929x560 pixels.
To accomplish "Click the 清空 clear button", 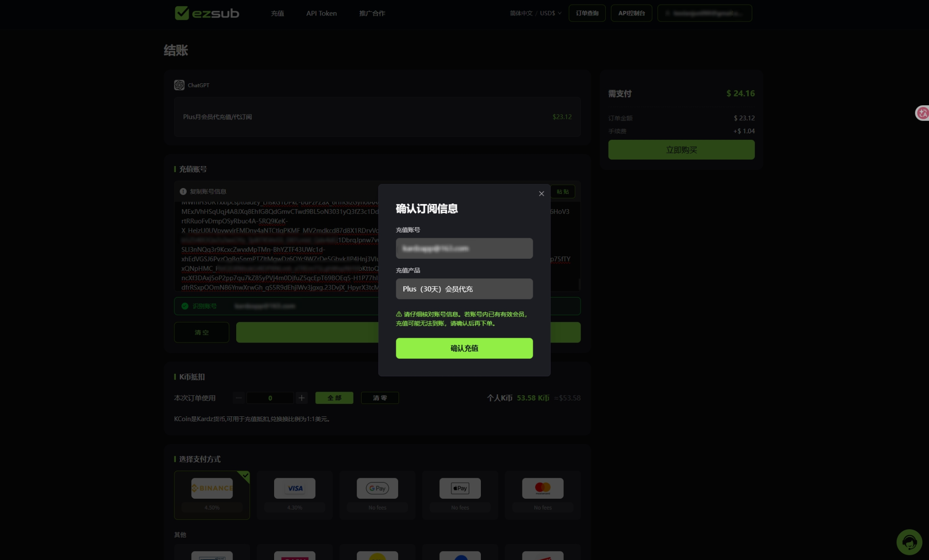I will coord(202,332).
